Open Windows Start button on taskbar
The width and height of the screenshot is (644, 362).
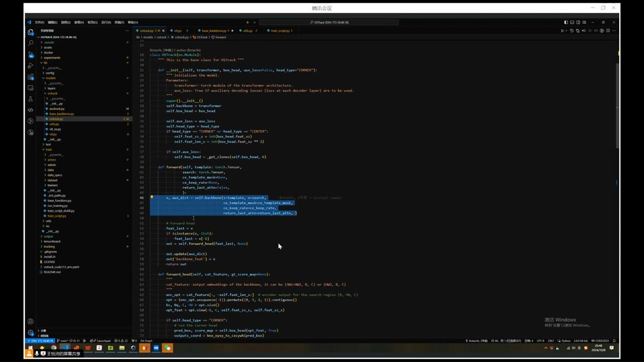[x=30, y=348]
